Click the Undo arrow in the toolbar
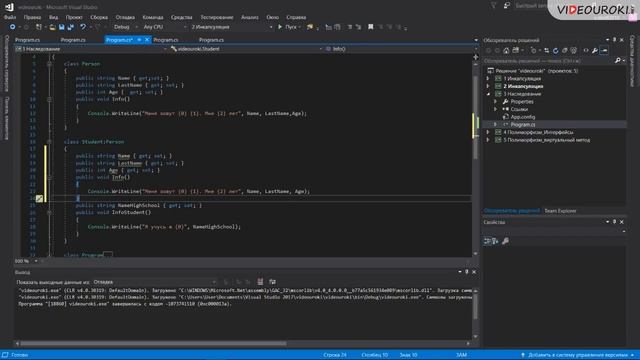The height and width of the screenshot is (360, 640). point(83,27)
